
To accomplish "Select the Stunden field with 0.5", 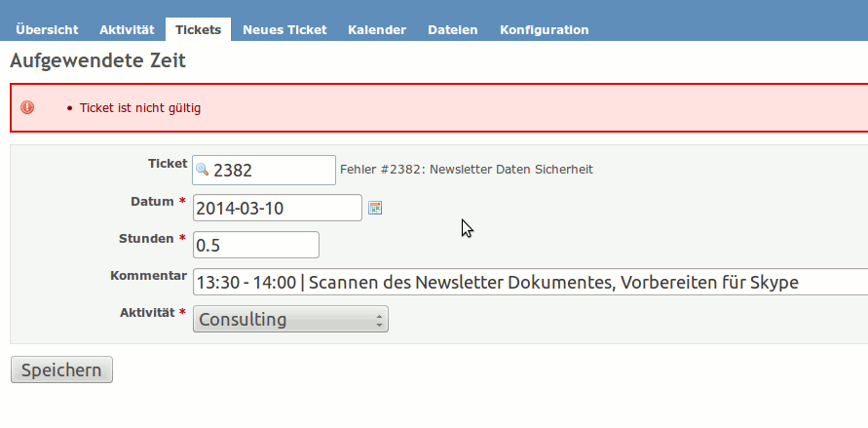I will pos(256,245).
